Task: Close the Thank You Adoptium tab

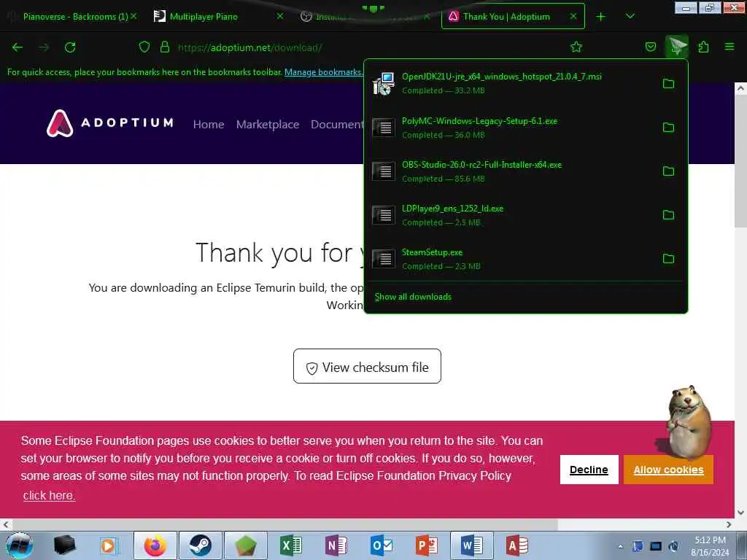Action: pyautogui.click(x=573, y=16)
